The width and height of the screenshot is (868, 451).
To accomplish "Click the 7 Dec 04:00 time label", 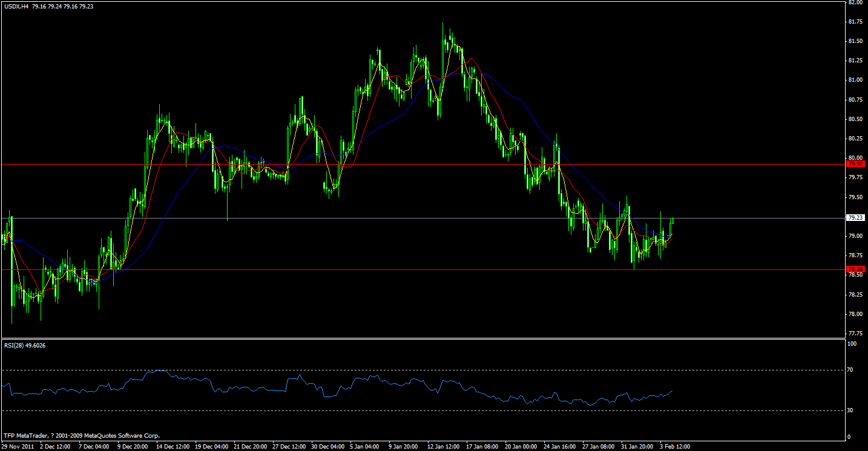I will (x=94, y=446).
